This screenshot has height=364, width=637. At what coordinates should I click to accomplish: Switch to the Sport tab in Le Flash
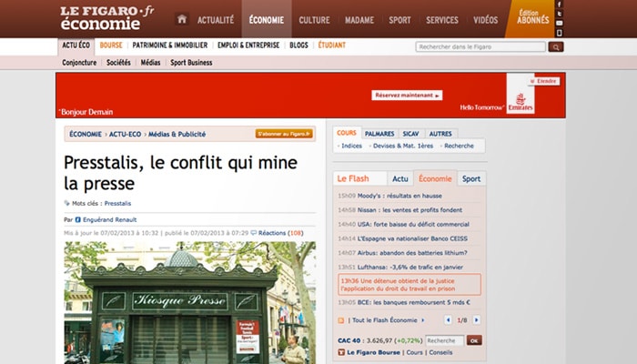point(470,179)
